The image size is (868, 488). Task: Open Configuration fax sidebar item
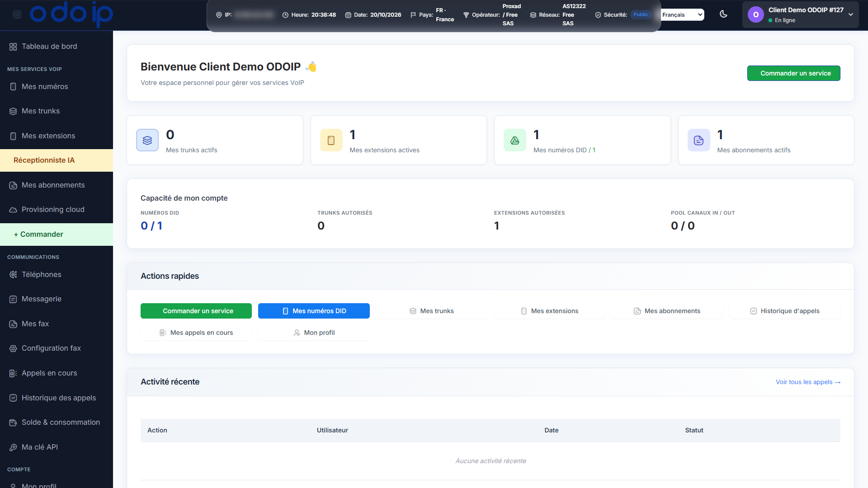tap(57, 348)
